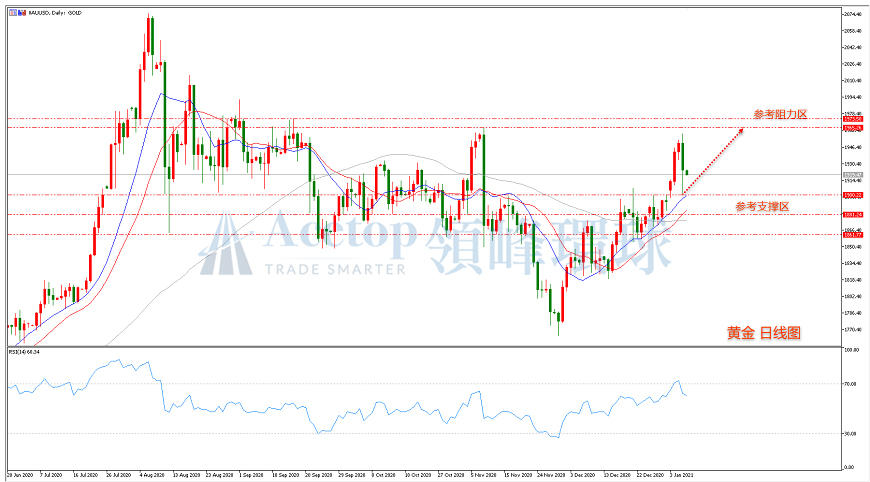Click the 4 Aug 2020 date label
Screen dimensions: 870x482
pyautogui.click(x=153, y=475)
